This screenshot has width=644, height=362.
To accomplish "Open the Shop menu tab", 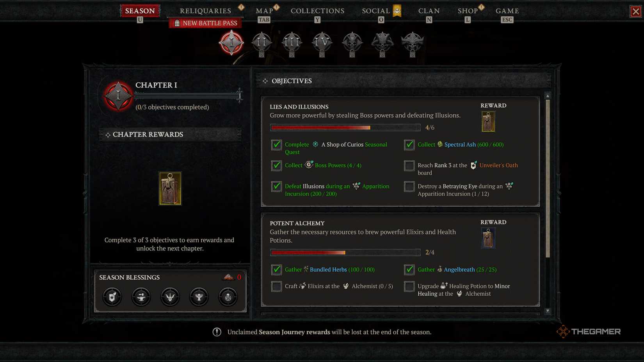I will [468, 11].
